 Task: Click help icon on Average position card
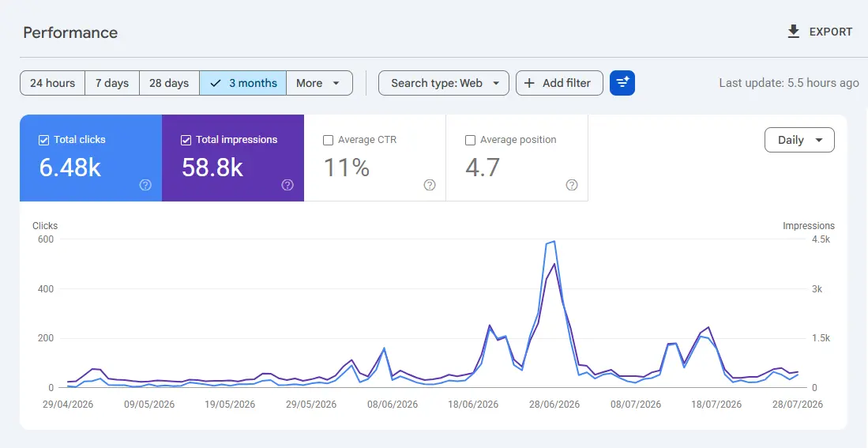572,185
